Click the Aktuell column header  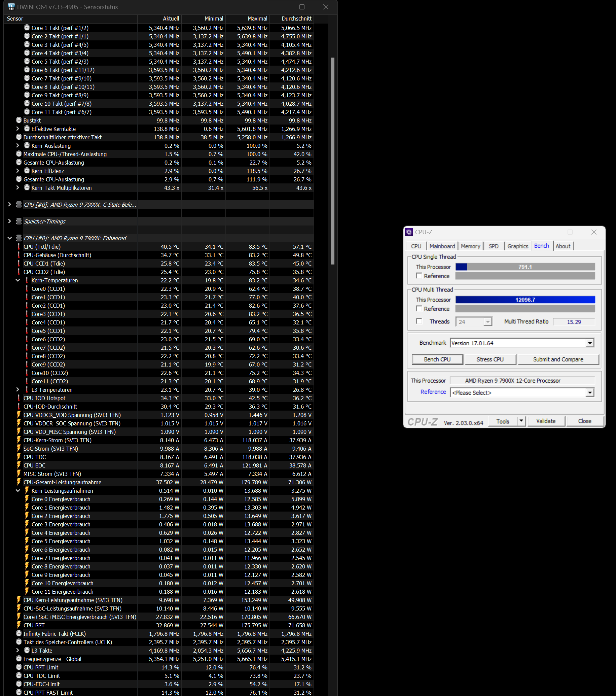pyautogui.click(x=159, y=19)
